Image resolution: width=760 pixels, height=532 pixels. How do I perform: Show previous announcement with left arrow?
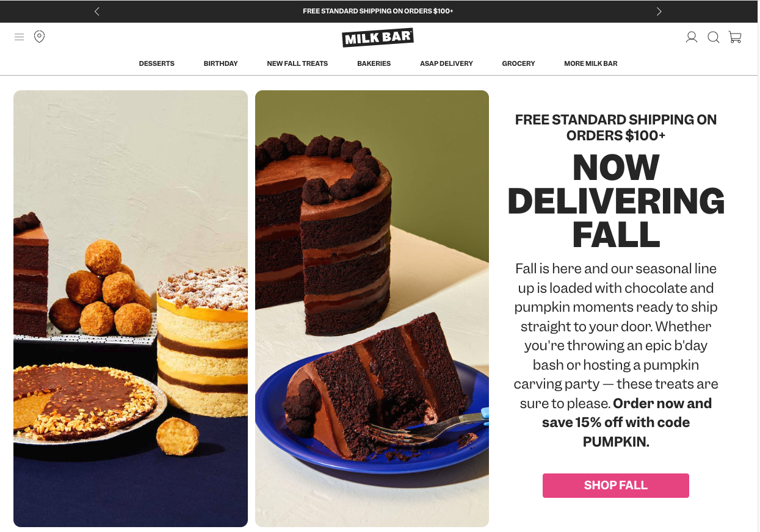coord(97,11)
